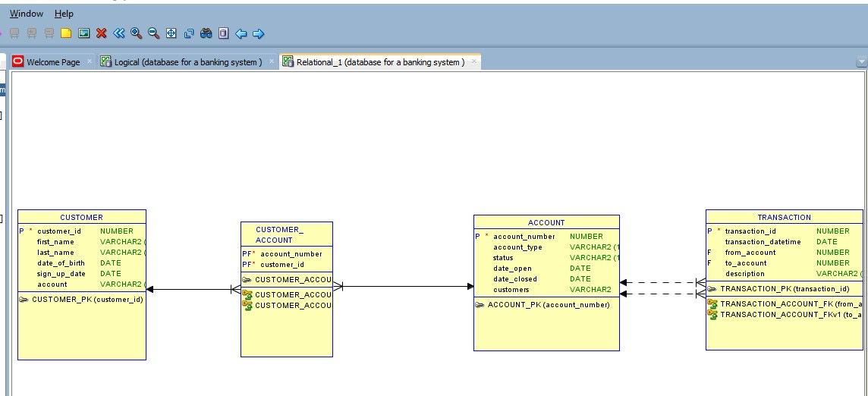Image resolution: width=868 pixels, height=396 pixels.
Task: Close the Relational_1 tab
Action: [x=476, y=62]
